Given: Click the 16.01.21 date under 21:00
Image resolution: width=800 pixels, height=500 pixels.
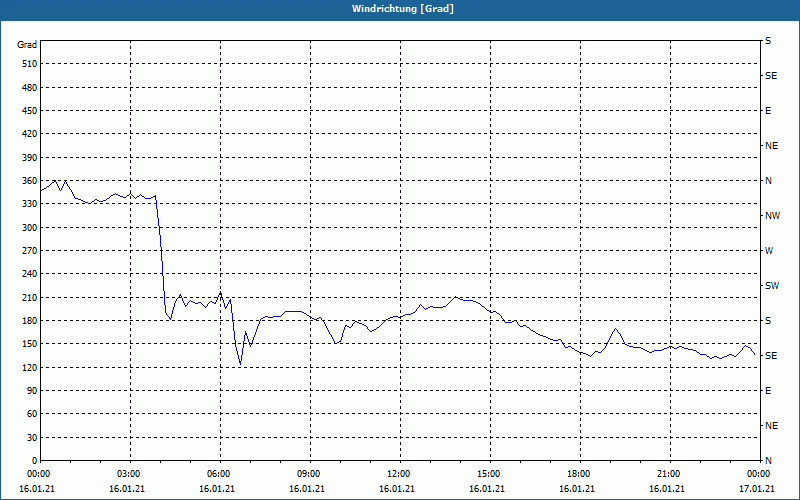Looking at the screenshot, I should click(667, 489).
